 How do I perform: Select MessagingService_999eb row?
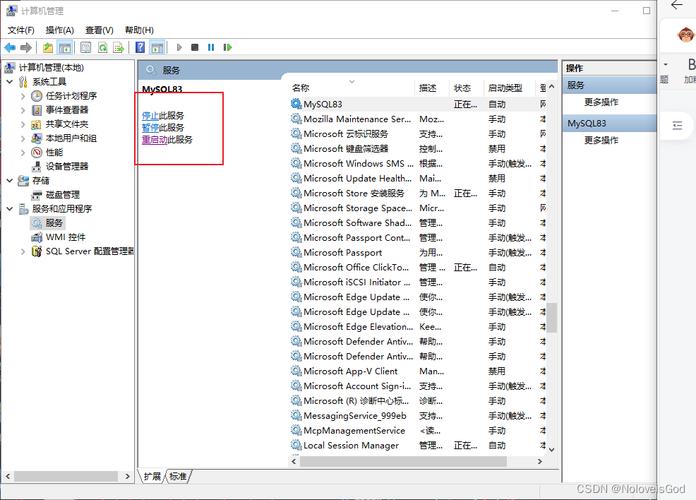click(x=419, y=416)
